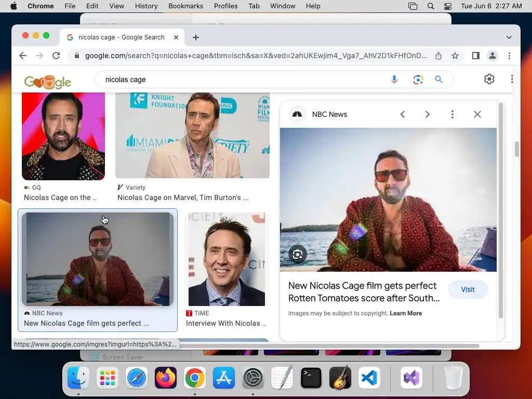Bookmark this page with the star icon

(x=455, y=56)
